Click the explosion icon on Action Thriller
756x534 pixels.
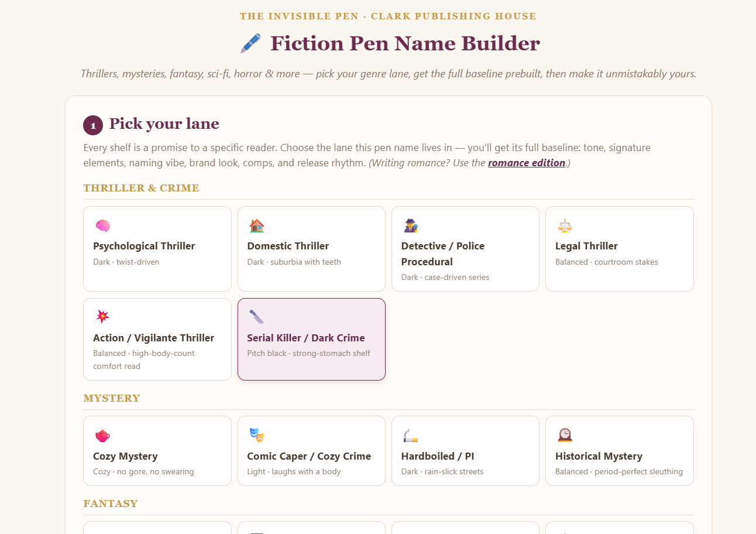point(103,317)
